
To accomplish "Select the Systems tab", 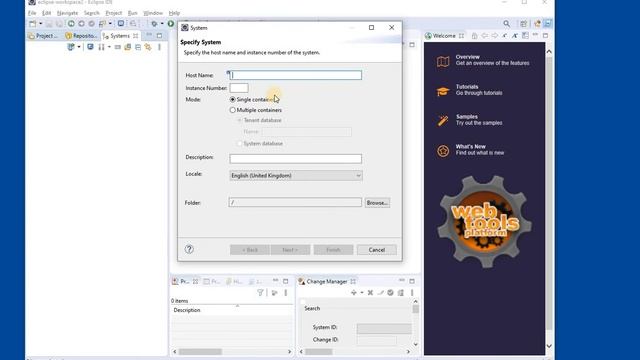I will coord(120,36).
